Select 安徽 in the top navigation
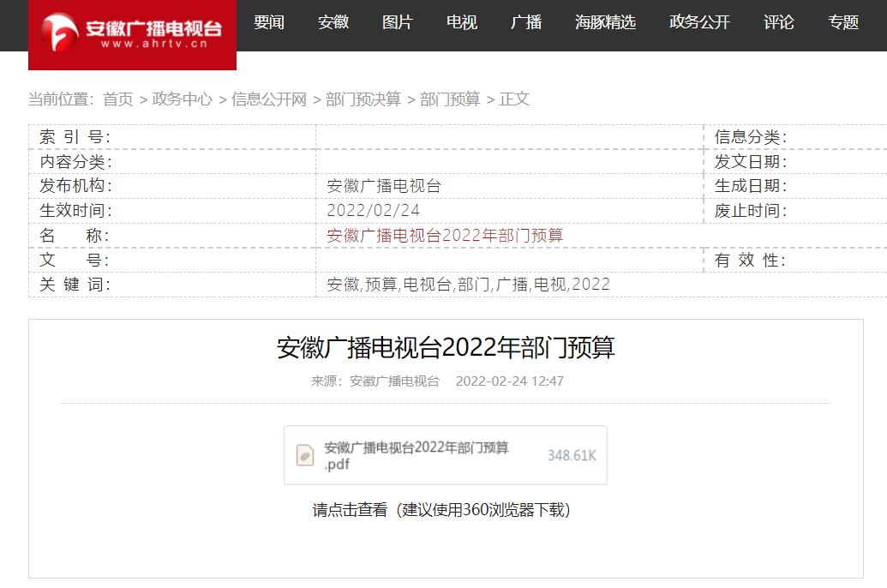This screenshot has height=588, width=887. coord(333,22)
